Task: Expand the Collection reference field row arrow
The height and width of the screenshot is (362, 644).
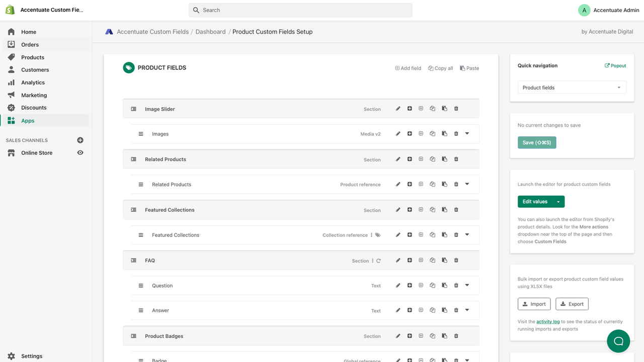Action: tap(467, 235)
